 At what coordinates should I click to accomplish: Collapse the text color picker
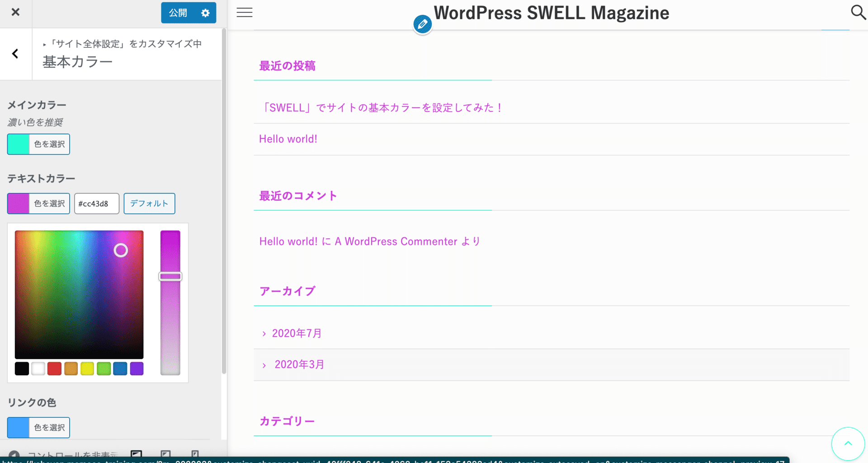pyautogui.click(x=38, y=203)
